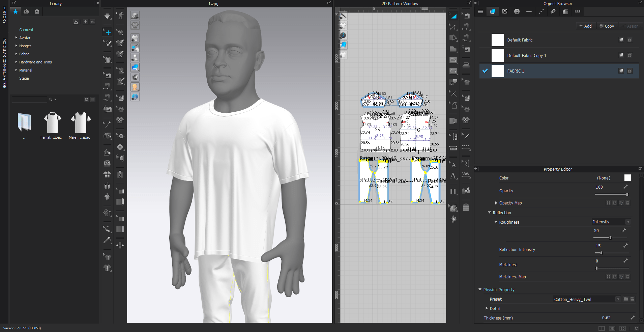644x332 pixels.
Task: Click the Add fabric button
Action: [585, 26]
